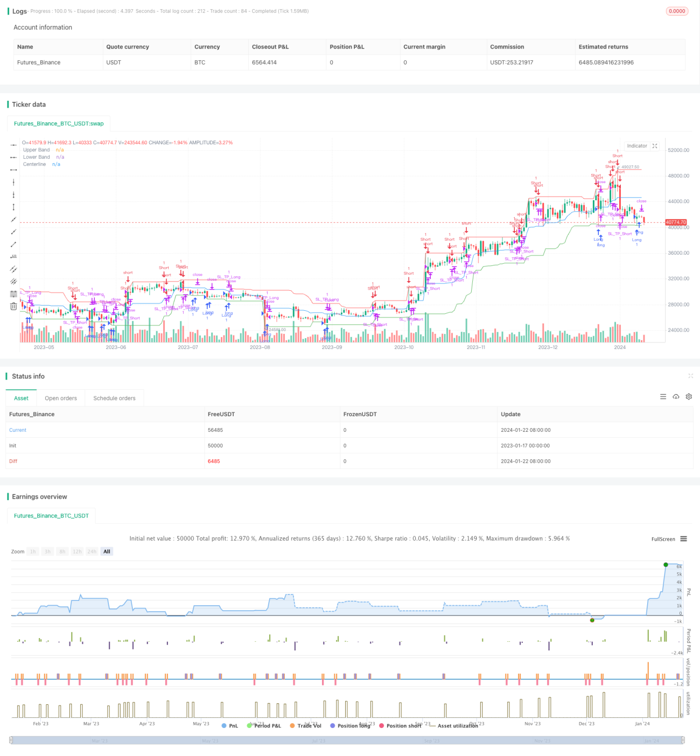Click the Init row update time 2023-01-17 00:00:00

tap(526, 445)
